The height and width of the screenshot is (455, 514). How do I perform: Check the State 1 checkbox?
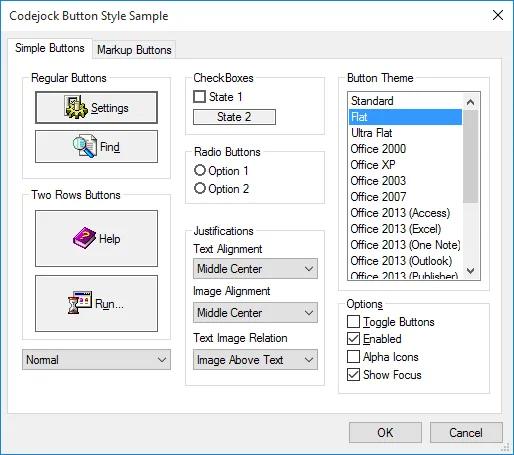point(199,97)
